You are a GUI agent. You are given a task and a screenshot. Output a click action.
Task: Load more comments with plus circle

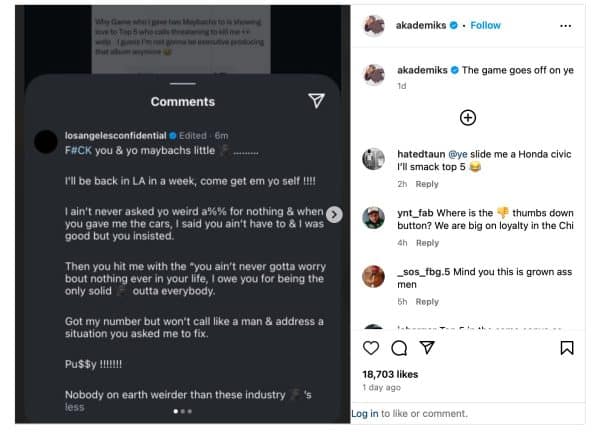467,118
